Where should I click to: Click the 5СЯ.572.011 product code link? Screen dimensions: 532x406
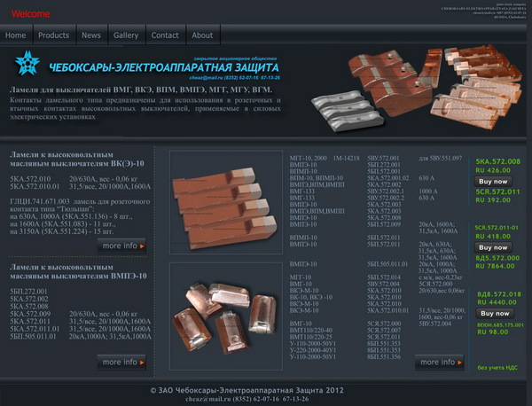tap(497, 191)
